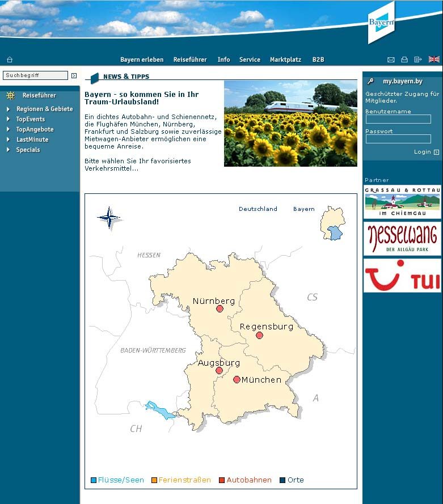Toggle Flüsse/Seen map layer
The image size is (443, 504).
94,480
